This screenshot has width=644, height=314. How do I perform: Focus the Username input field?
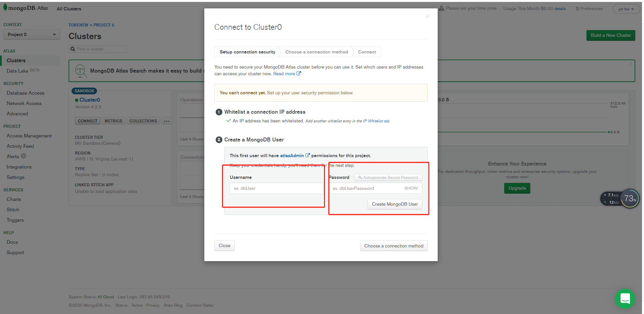[x=277, y=188]
